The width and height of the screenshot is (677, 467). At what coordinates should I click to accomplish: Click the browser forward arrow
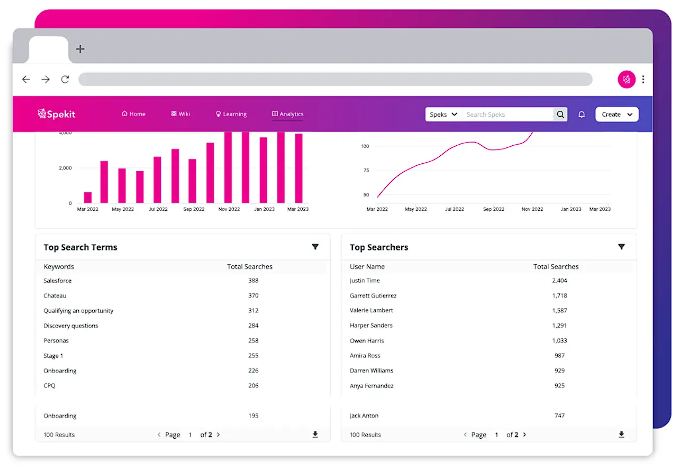click(45, 79)
